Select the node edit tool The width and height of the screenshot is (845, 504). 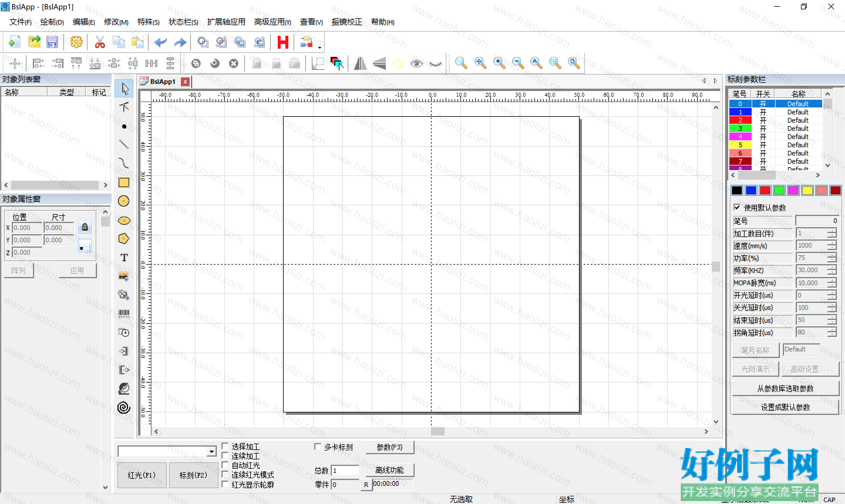pos(124,107)
